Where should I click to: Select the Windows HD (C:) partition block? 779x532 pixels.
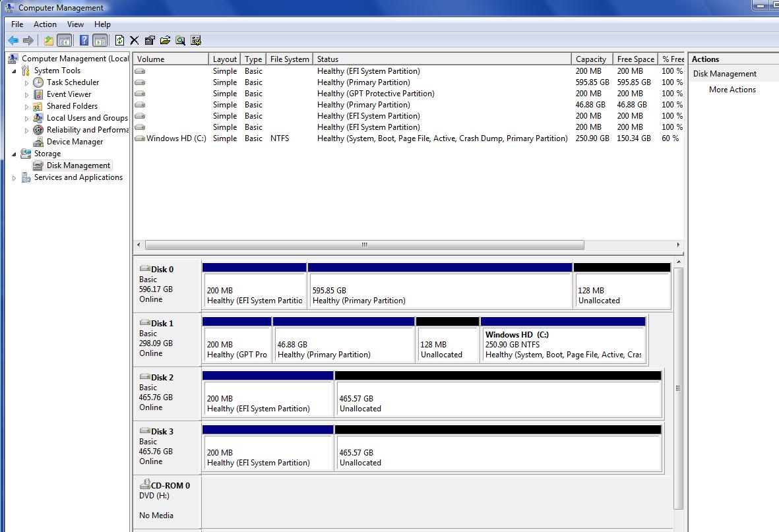[x=563, y=344]
